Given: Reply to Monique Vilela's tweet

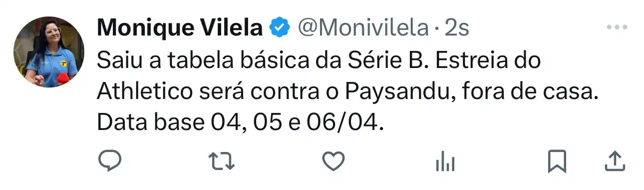Looking at the screenshot, I should click(x=109, y=161).
